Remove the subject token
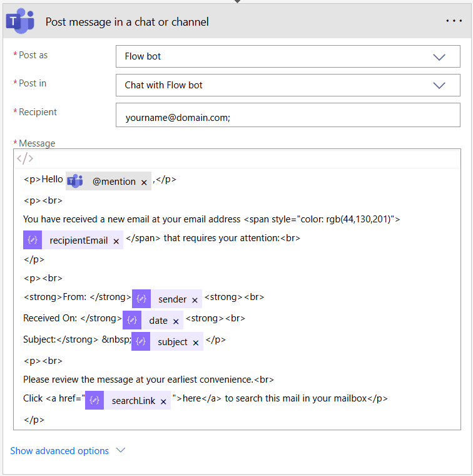Screen dimensions: 473x476 pyautogui.click(x=196, y=343)
